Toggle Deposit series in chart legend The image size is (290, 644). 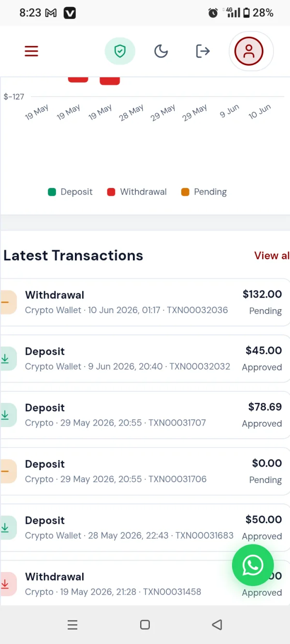[x=71, y=192]
